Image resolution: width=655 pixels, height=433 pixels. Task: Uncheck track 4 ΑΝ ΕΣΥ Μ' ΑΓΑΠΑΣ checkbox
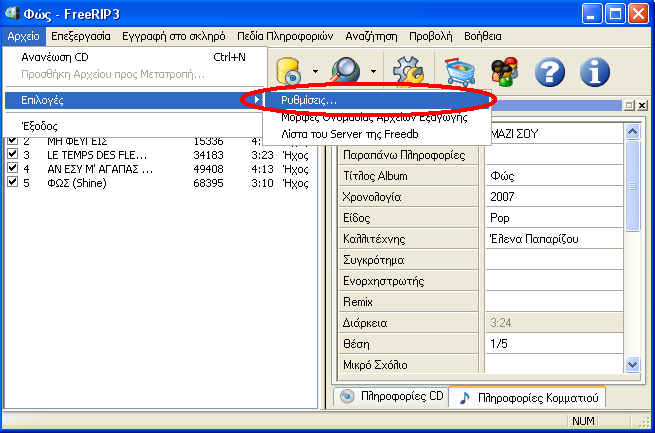[13, 168]
